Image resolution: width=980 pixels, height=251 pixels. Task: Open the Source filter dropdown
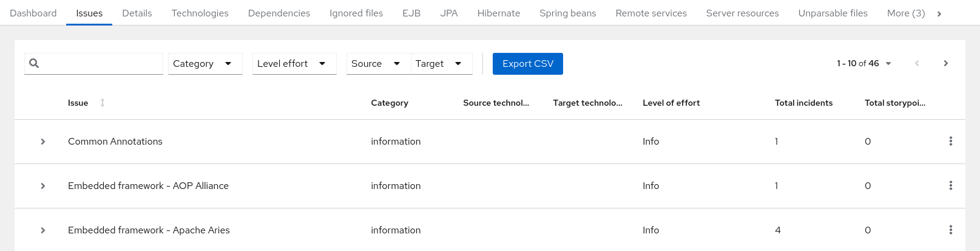(x=376, y=64)
